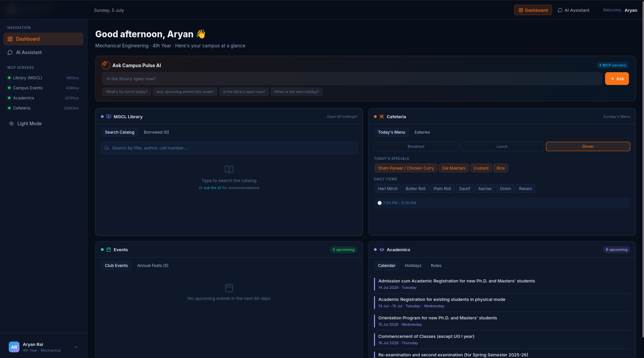Image resolution: width=644 pixels, height=358 pixels.
Task: Click the Cafeteria utensils icon
Action: click(x=382, y=117)
